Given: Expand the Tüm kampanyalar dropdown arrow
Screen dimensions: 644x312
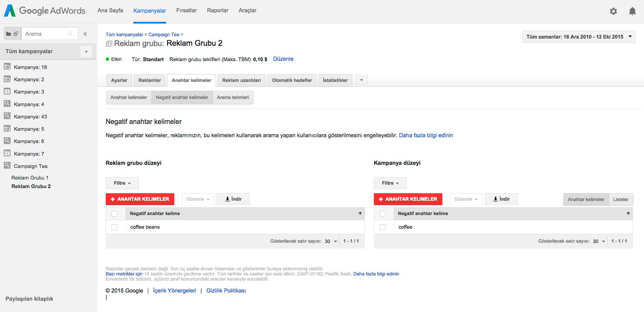Looking at the screenshot, I should point(86,52).
